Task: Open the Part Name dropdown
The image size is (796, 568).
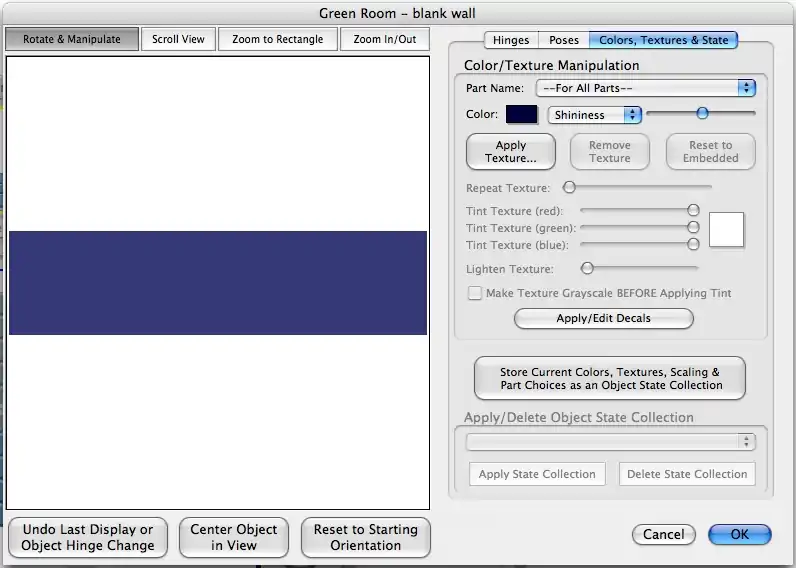Action: (645, 88)
